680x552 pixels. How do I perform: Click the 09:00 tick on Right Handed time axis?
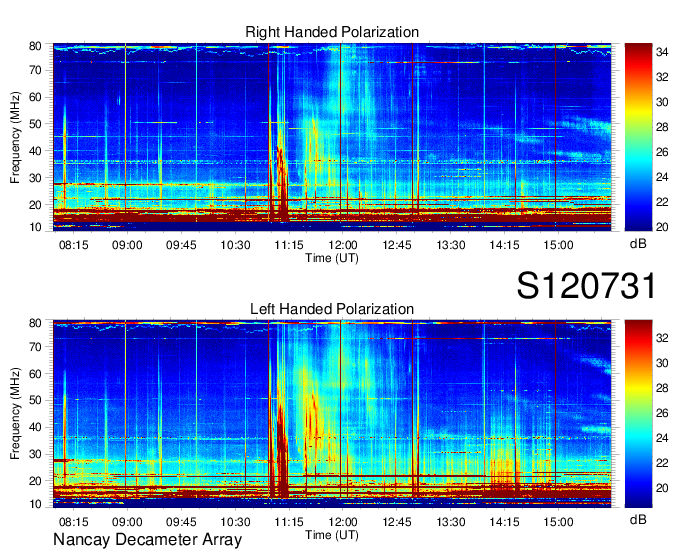click(127, 245)
